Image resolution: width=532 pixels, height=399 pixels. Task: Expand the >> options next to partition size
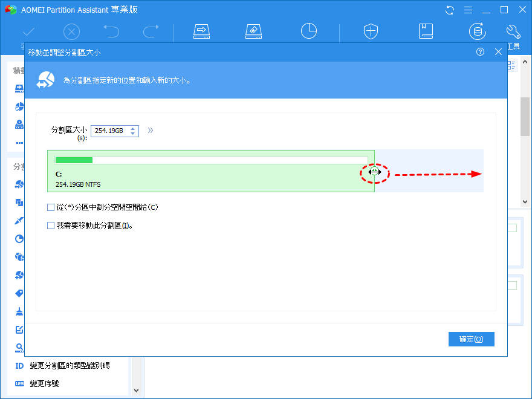[150, 130]
